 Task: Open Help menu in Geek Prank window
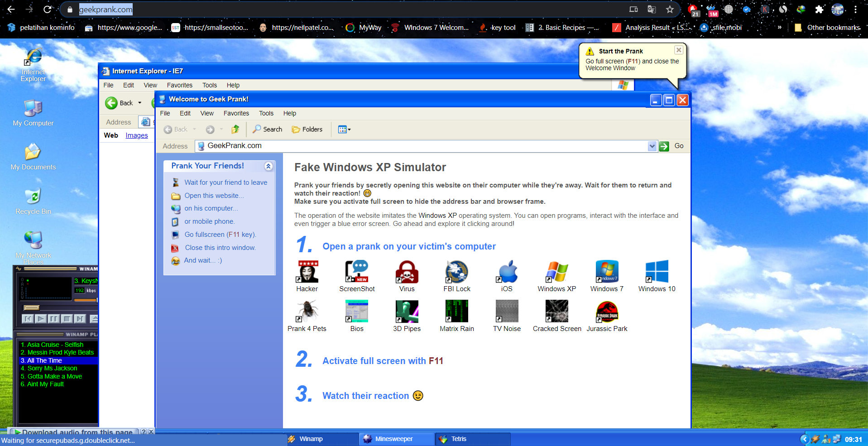290,113
